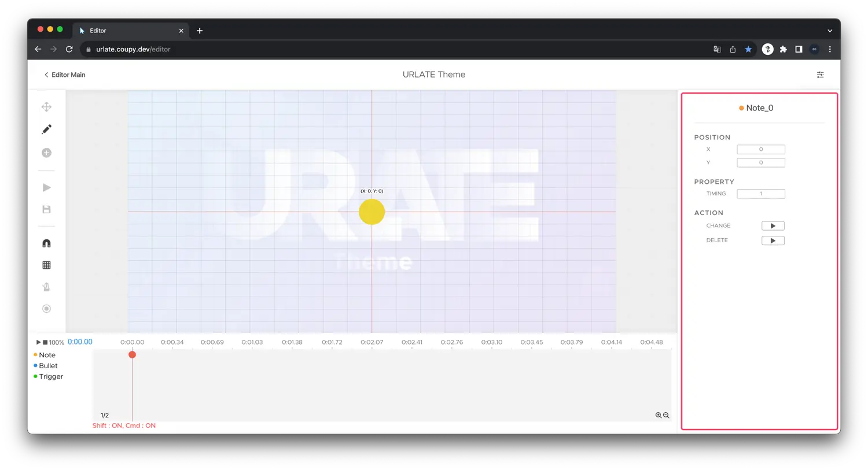The width and height of the screenshot is (868, 470).
Task: Zoom in on the timeline with magnifier
Action: 659,415
